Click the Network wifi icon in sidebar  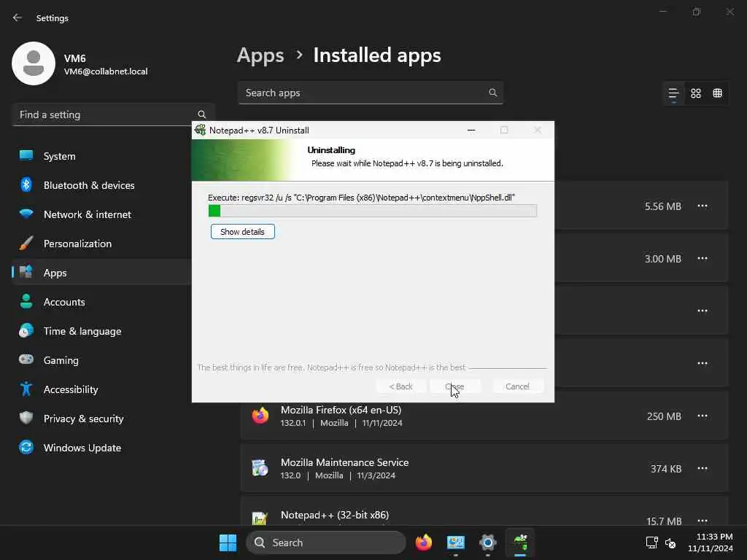click(26, 214)
